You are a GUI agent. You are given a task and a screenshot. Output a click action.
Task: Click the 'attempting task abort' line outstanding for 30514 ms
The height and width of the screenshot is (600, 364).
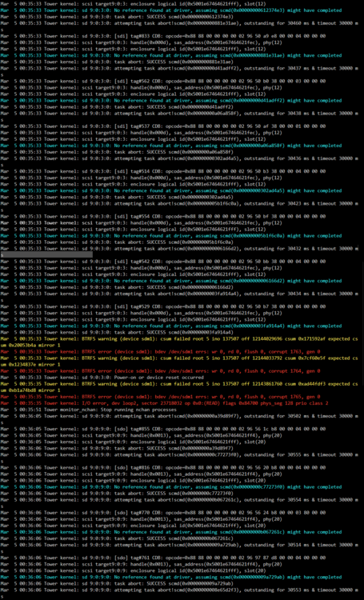[x=179, y=547]
